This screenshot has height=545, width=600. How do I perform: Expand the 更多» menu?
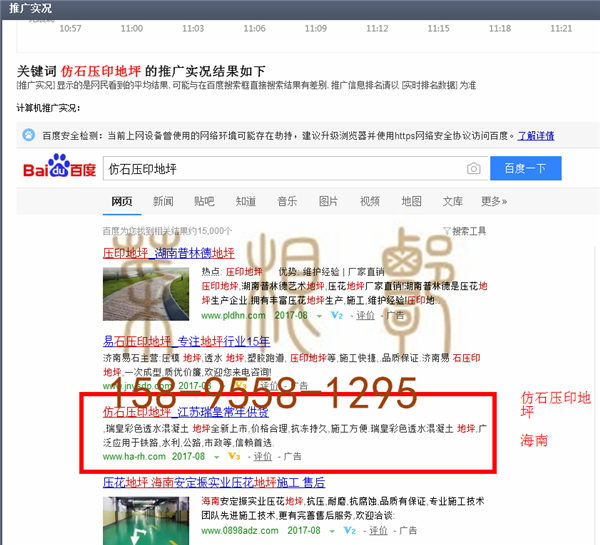click(494, 201)
